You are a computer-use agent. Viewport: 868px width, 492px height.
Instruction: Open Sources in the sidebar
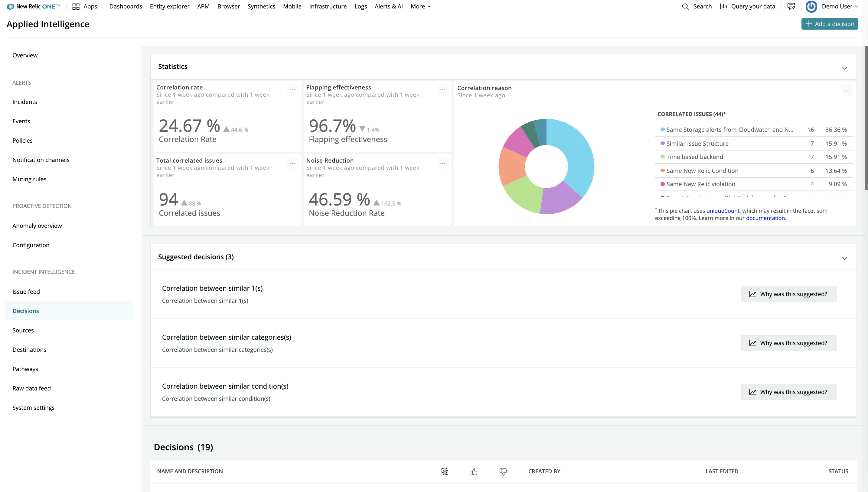(x=23, y=331)
